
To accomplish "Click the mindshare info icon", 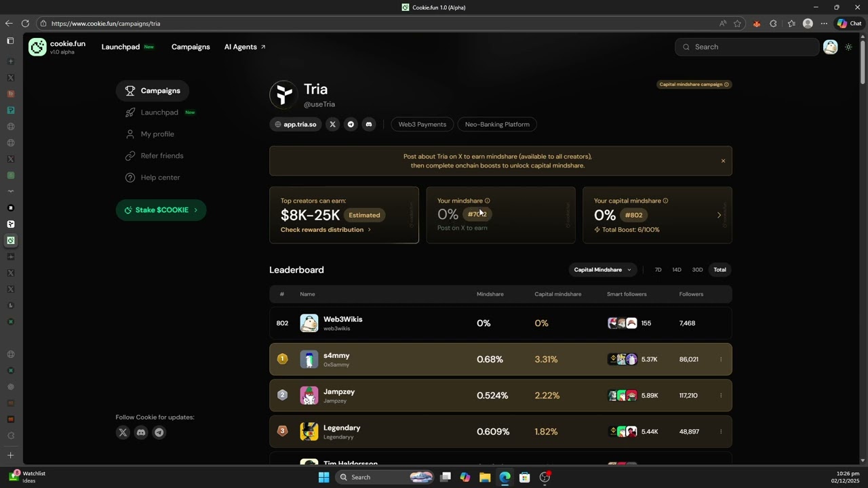I will (488, 201).
